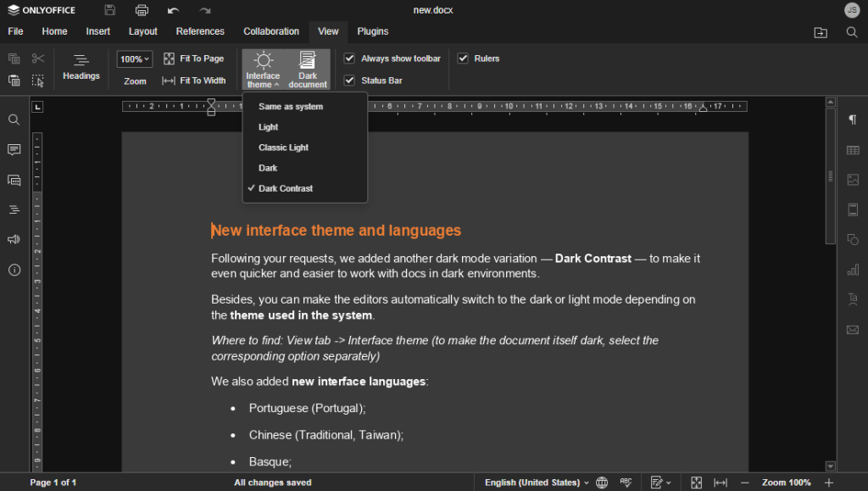Open Paragraph settings in the right sidebar

click(x=853, y=120)
